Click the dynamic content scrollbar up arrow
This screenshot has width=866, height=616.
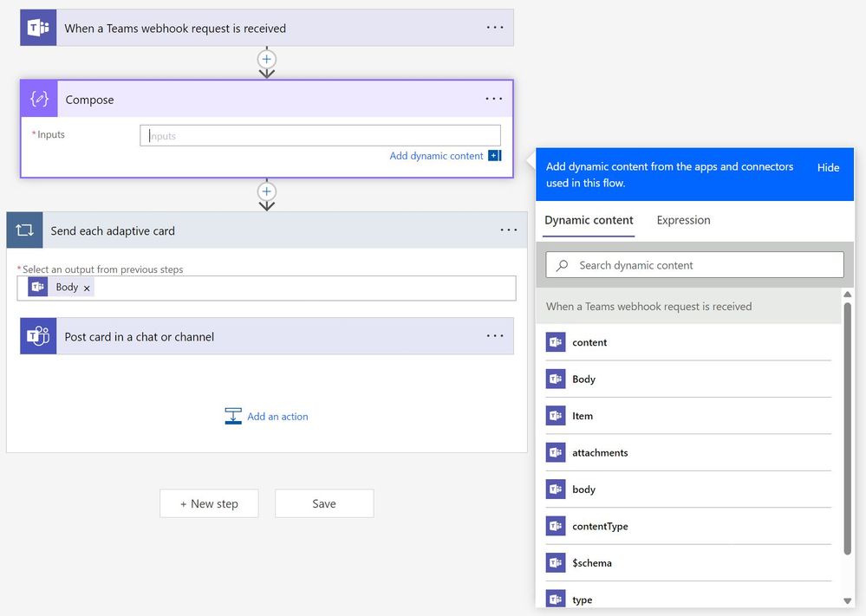[x=847, y=295]
